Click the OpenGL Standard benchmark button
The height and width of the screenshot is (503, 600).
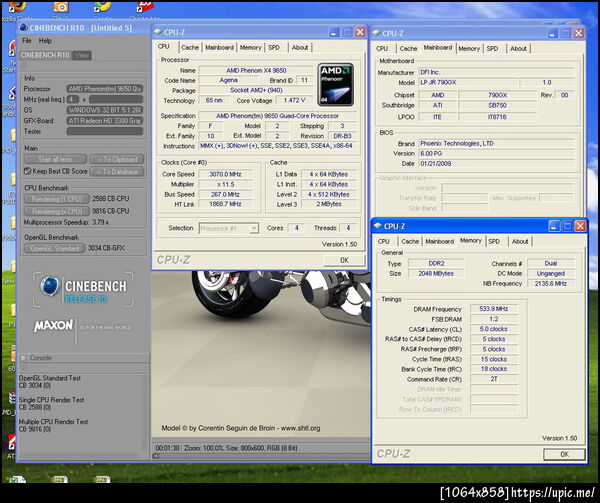pos(56,248)
